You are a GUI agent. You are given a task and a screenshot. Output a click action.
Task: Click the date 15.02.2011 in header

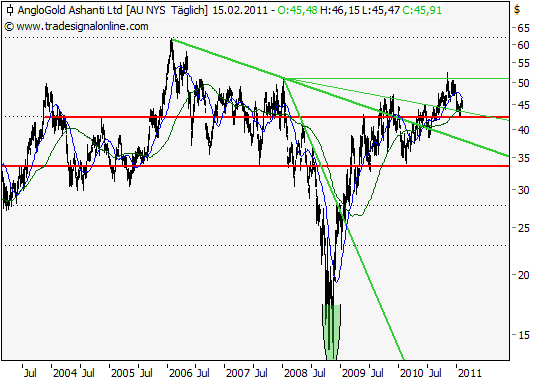click(x=240, y=10)
